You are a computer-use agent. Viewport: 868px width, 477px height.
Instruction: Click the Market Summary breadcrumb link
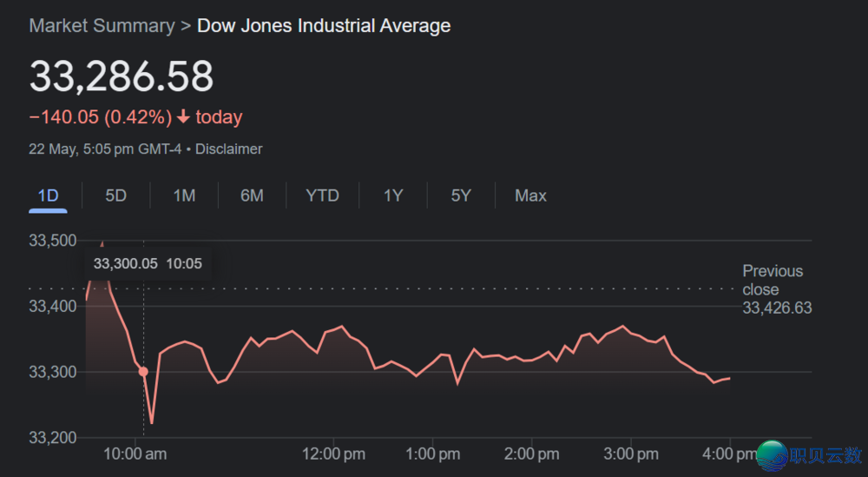(102, 25)
